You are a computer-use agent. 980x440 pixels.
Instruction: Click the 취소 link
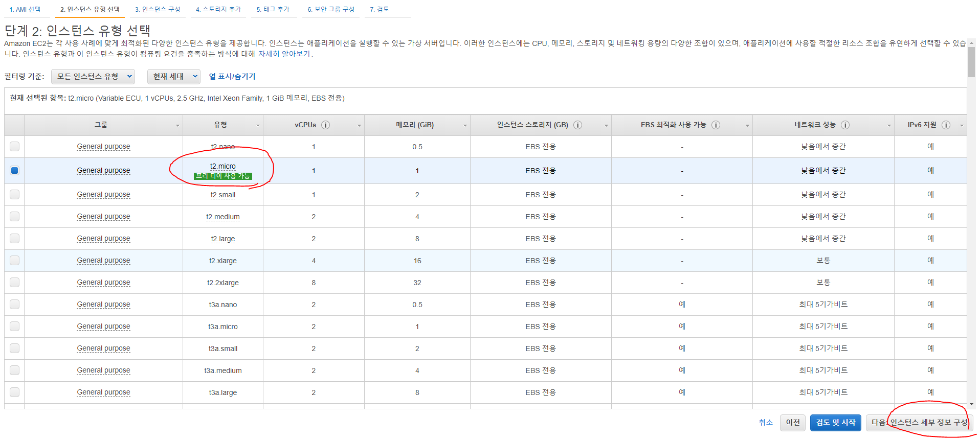point(766,423)
